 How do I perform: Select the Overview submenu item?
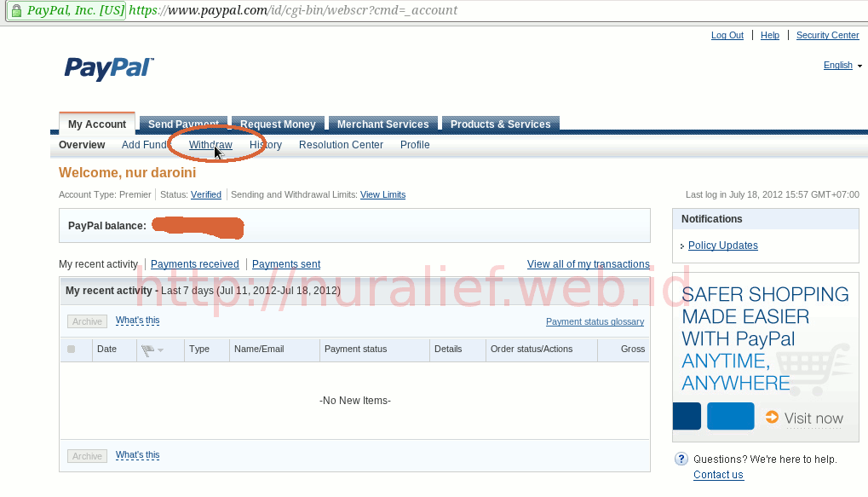[82, 145]
